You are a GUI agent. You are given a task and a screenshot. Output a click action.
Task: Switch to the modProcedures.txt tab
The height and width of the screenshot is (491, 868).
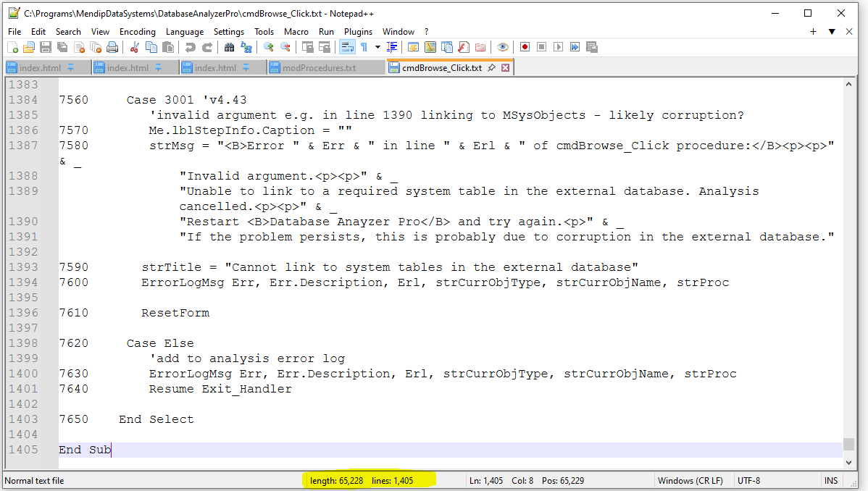point(319,67)
